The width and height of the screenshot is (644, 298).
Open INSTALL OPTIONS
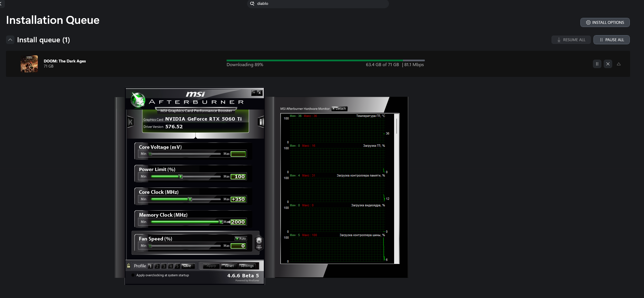605,22
